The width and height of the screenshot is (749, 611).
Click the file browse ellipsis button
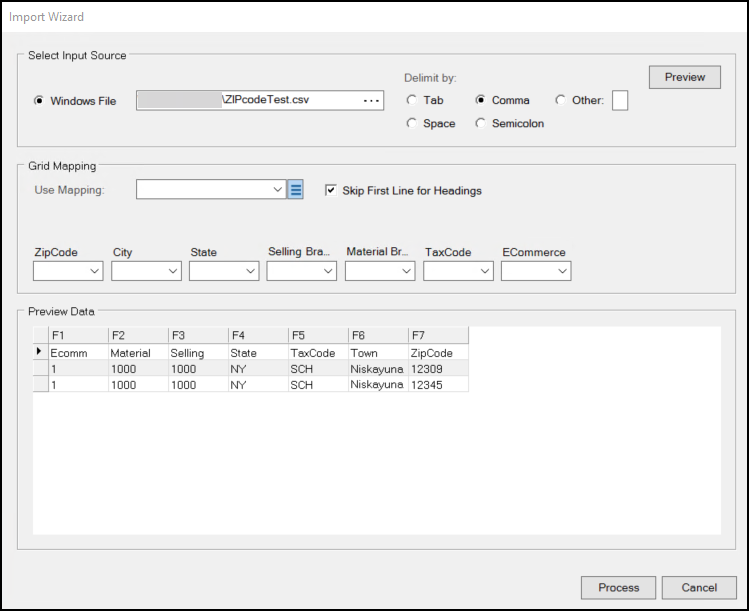click(x=371, y=101)
